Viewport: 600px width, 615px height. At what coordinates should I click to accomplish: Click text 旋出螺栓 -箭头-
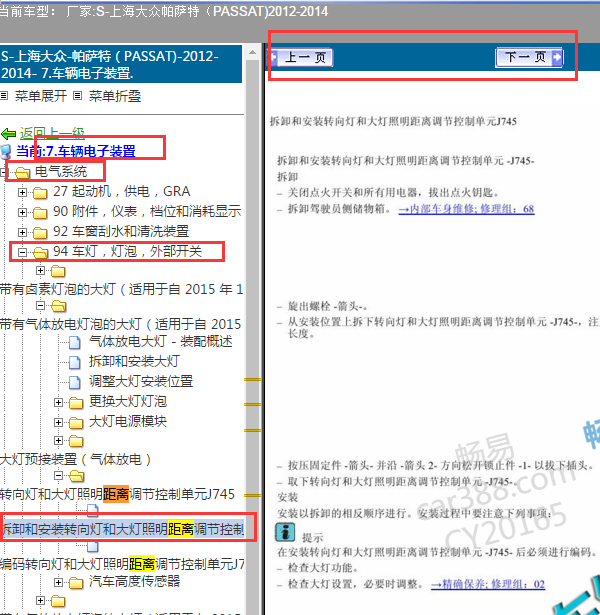coord(327,306)
